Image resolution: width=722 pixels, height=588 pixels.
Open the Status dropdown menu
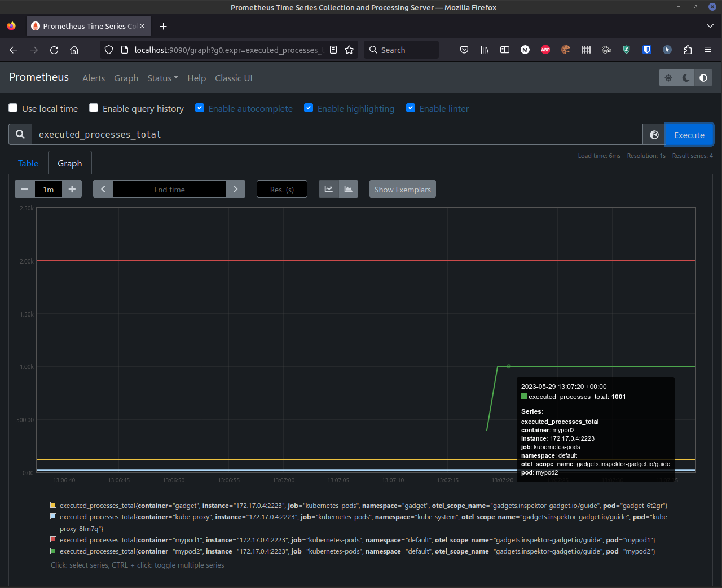(x=162, y=78)
